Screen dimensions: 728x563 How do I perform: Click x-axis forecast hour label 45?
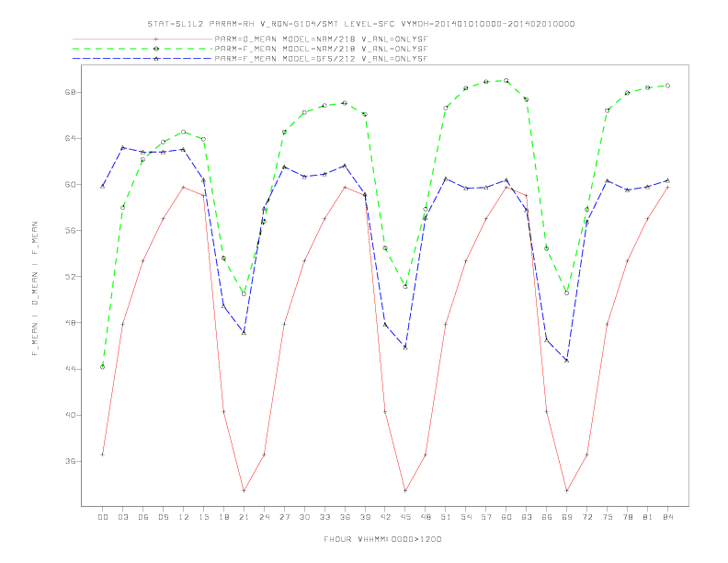coord(405,517)
